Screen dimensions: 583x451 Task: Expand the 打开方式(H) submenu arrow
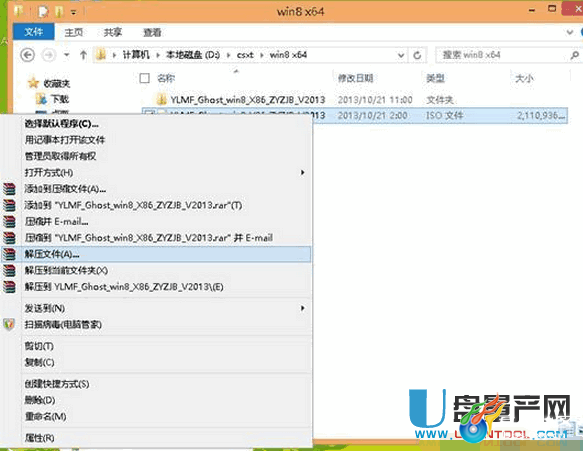click(x=303, y=173)
